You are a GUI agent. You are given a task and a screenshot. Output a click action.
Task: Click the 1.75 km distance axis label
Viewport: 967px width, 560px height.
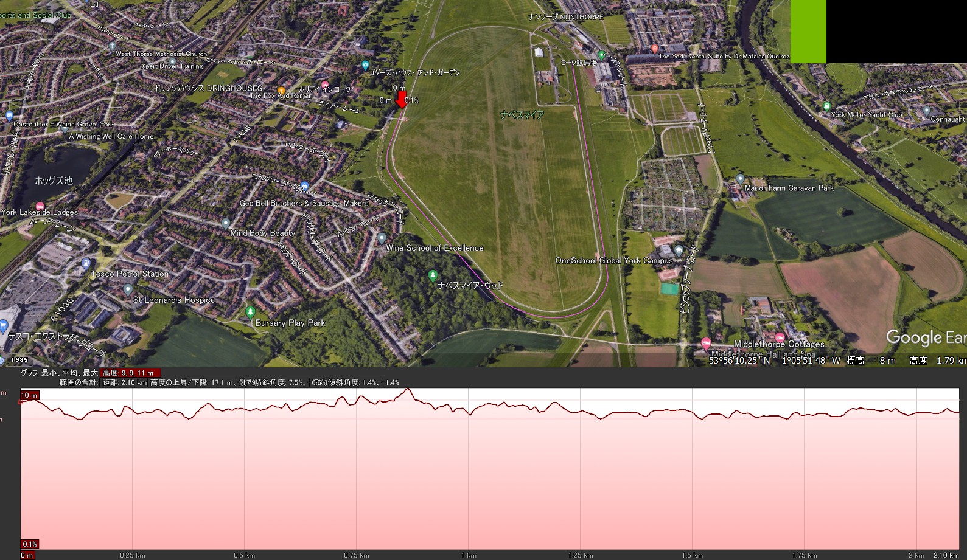(805, 555)
